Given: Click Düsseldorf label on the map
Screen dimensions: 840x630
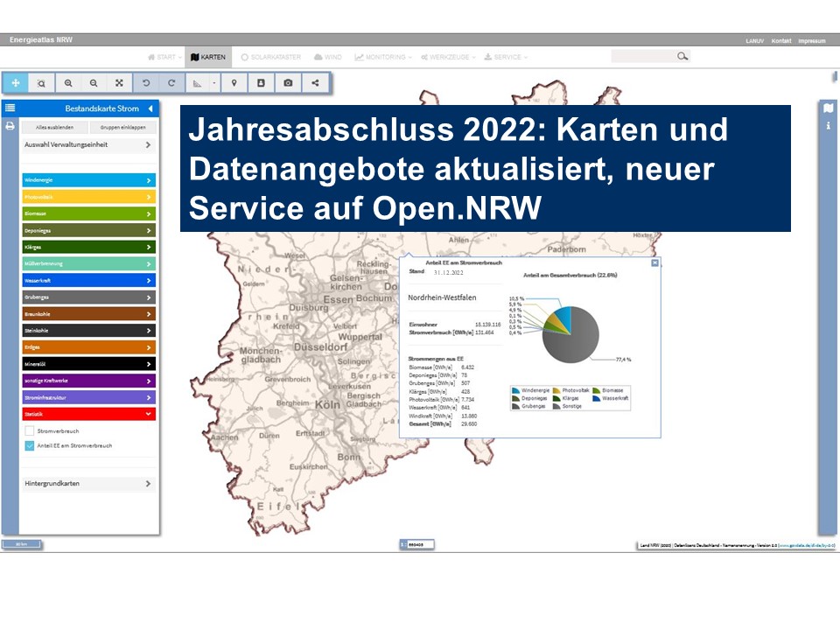Looking at the screenshot, I should coord(321,347).
